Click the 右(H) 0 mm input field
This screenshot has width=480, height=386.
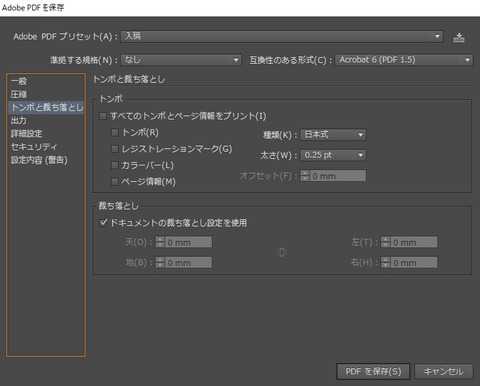point(414,262)
